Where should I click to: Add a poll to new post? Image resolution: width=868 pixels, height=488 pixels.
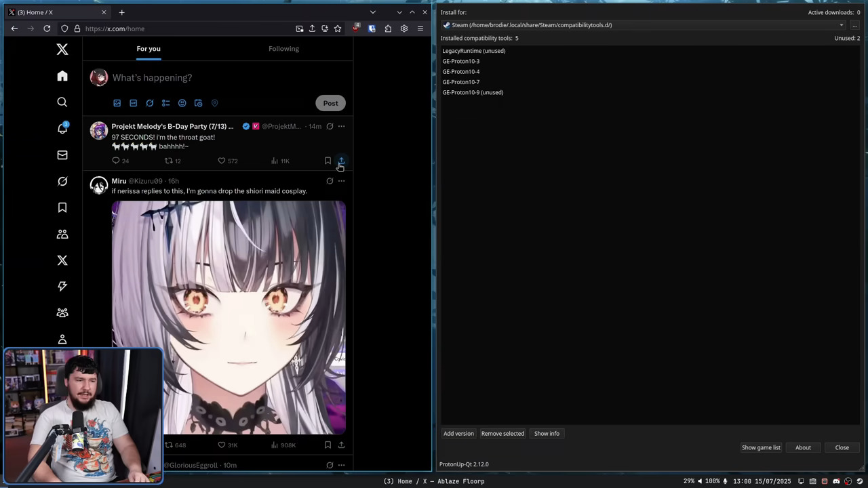(x=165, y=103)
